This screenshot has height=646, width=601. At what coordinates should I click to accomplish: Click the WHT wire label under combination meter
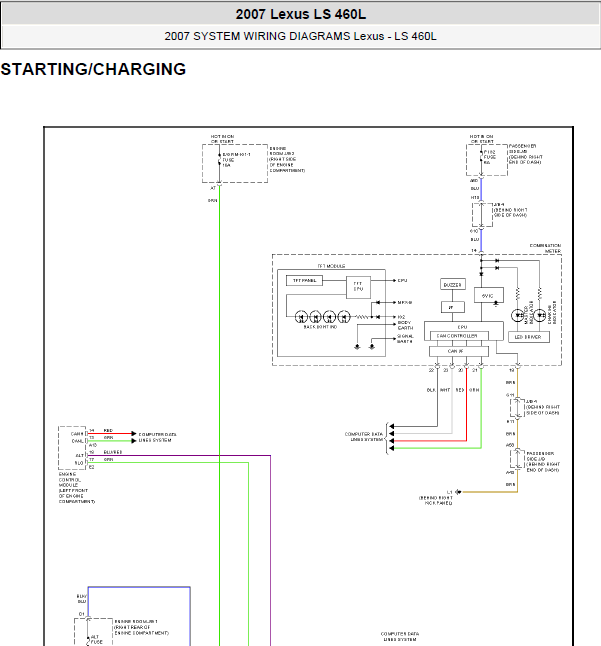tap(445, 390)
